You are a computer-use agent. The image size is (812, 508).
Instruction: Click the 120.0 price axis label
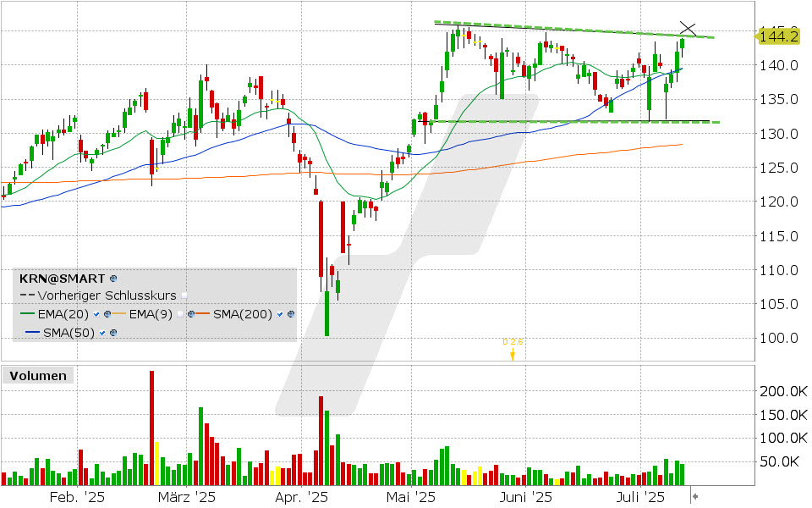coord(778,202)
